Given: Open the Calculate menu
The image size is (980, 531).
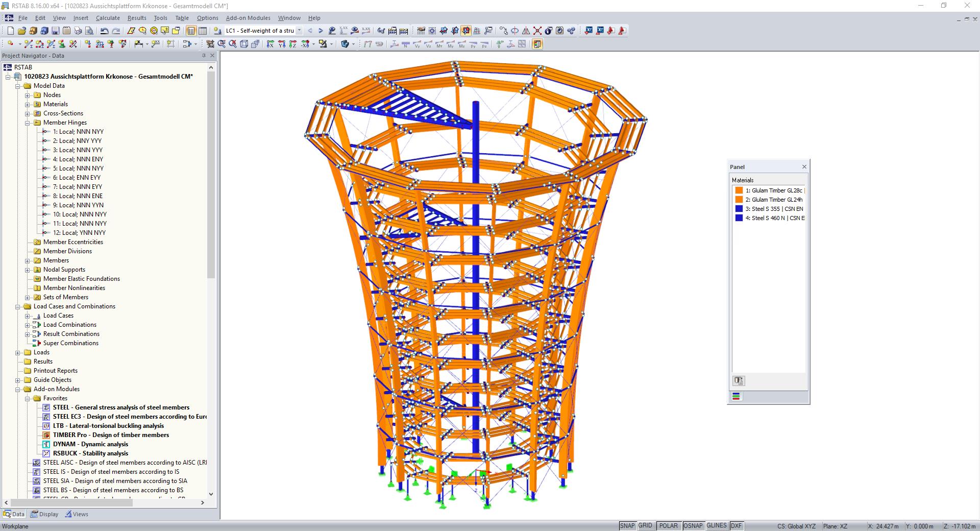Looking at the screenshot, I should [108, 18].
